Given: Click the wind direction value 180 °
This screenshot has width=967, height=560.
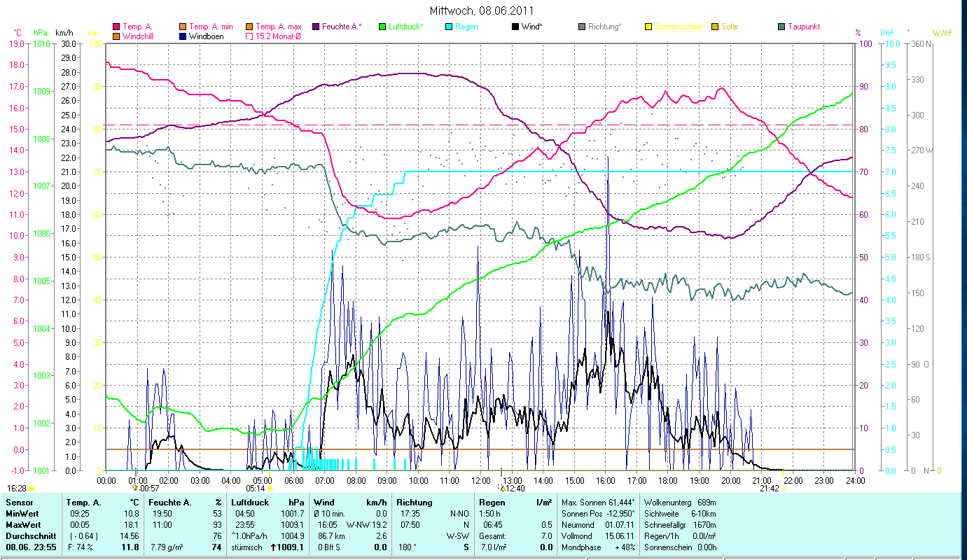Looking at the screenshot, I should click(407, 547).
